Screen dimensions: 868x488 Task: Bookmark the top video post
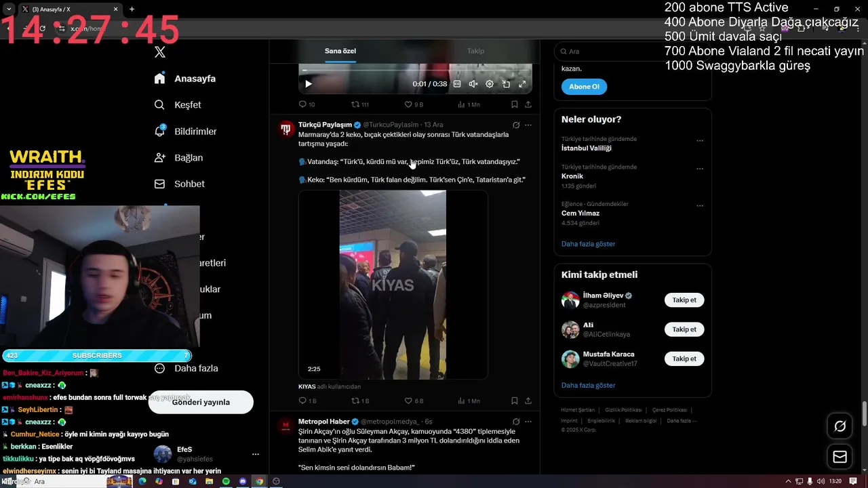515,104
